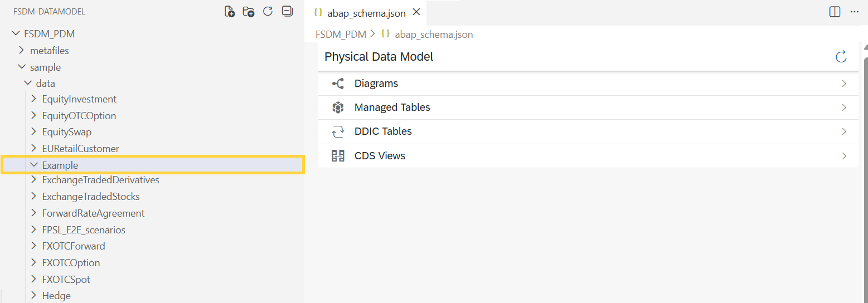Click the DDIC Tables arrows icon
The width and height of the screenshot is (868, 303).
pyautogui.click(x=338, y=132)
